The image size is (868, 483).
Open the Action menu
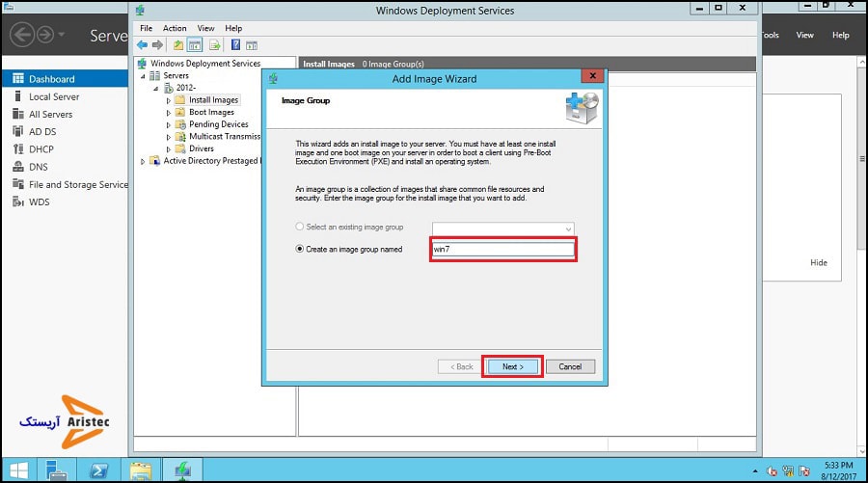(175, 29)
